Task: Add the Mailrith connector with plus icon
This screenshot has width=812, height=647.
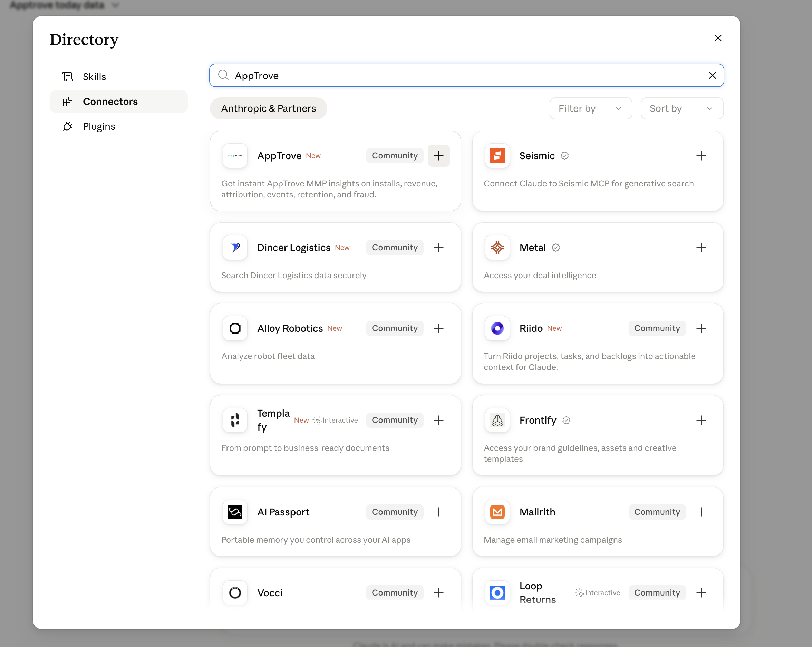Action: [701, 512]
